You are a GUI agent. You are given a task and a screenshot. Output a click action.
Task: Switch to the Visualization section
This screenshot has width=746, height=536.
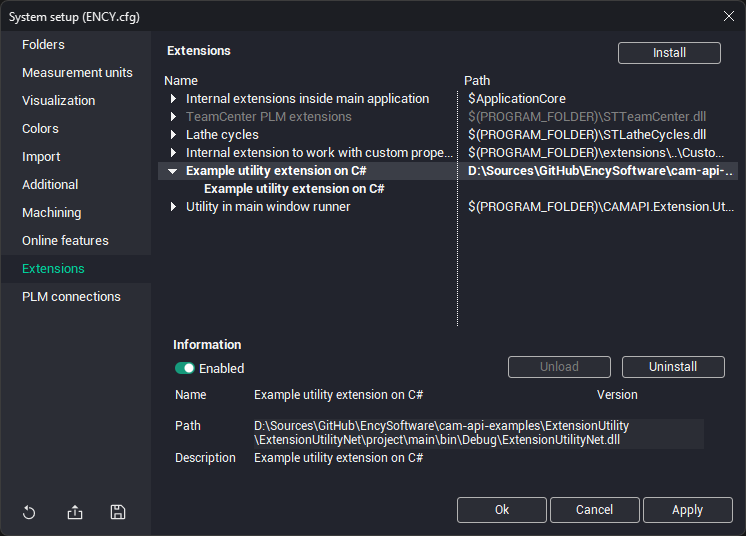[x=59, y=101]
